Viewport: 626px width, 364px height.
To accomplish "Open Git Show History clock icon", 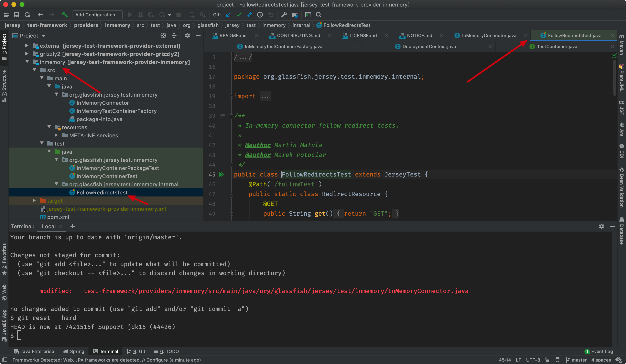I will pos(260,15).
